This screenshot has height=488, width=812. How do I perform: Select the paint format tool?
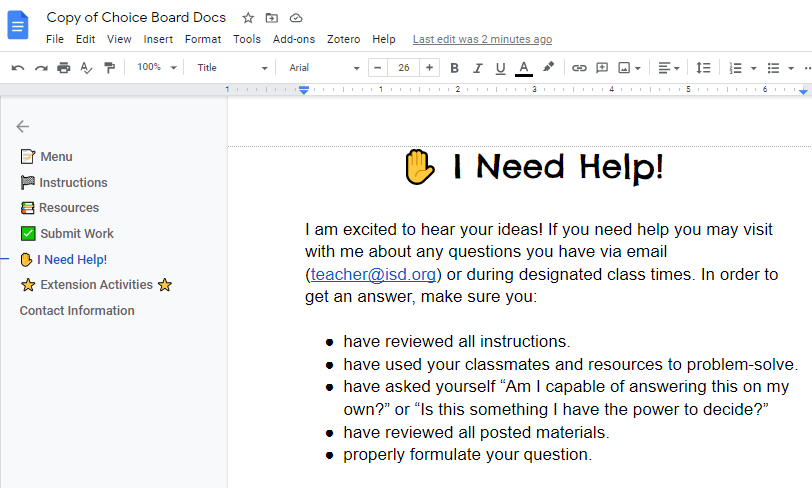point(109,68)
